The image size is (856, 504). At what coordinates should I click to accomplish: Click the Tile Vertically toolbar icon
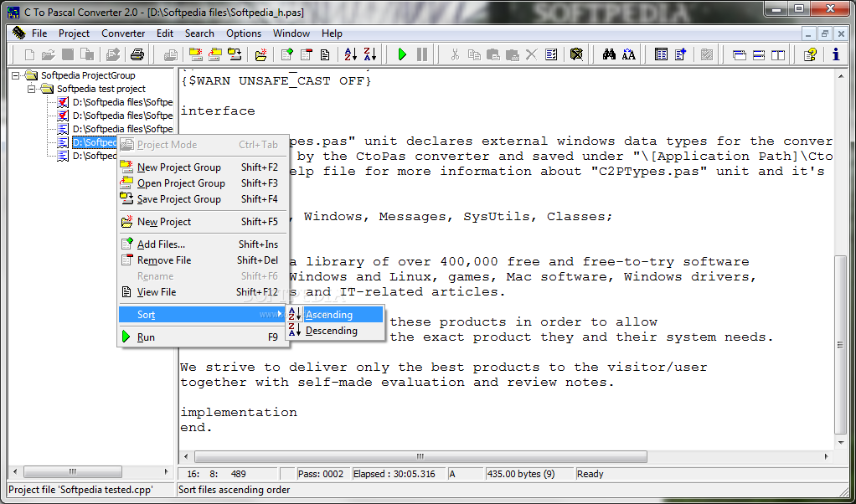(x=778, y=54)
